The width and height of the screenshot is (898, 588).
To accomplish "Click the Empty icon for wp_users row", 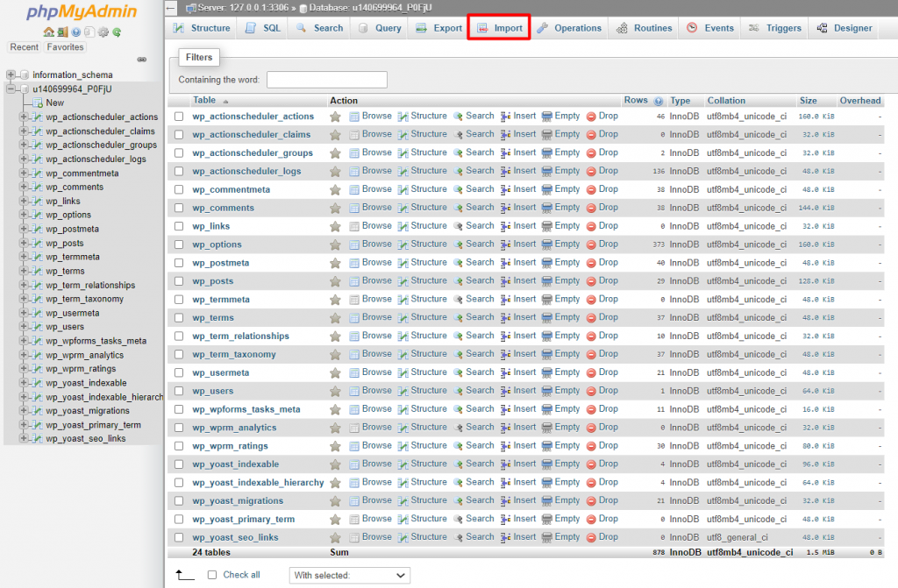I will [547, 391].
